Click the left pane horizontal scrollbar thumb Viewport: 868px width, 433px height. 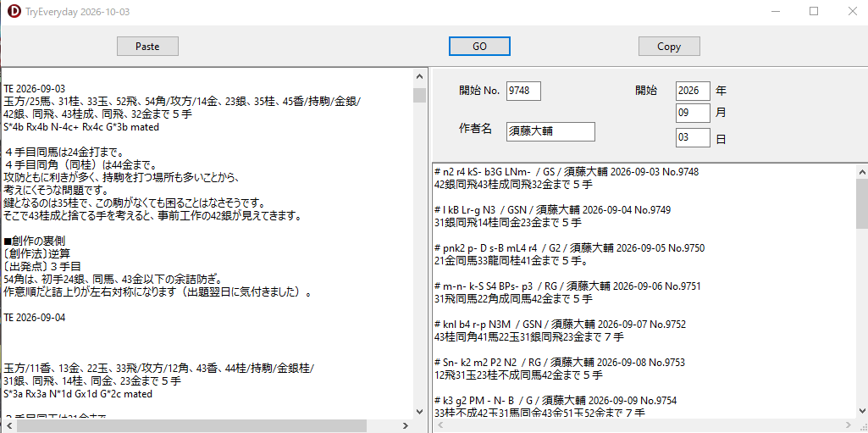click(x=191, y=425)
